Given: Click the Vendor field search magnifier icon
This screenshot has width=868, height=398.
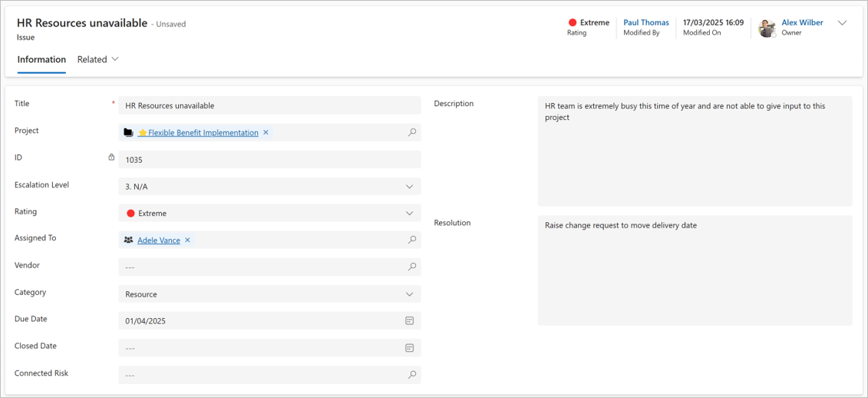Looking at the screenshot, I should point(412,267).
